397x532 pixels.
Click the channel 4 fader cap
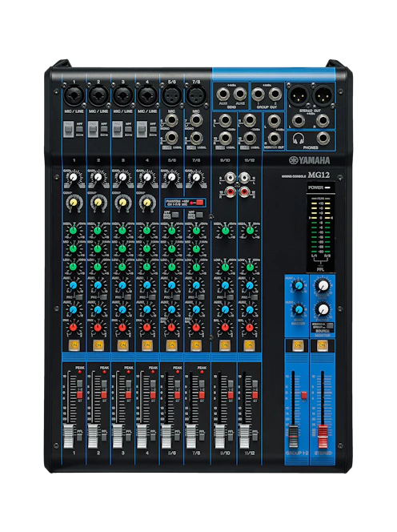(x=142, y=436)
